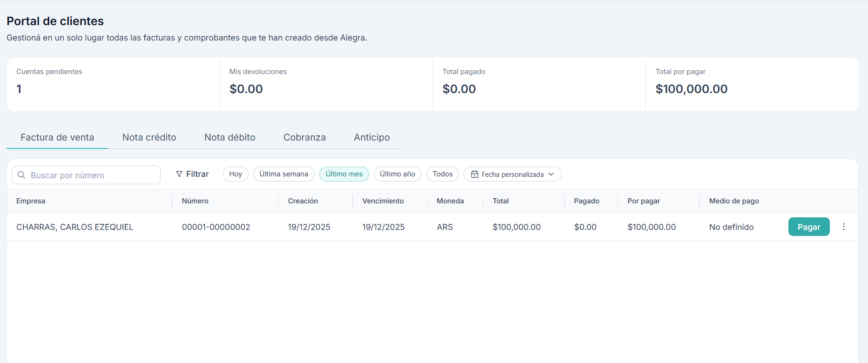
Task: Click invoice number 00001-00000002
Action: click(216, 227)
